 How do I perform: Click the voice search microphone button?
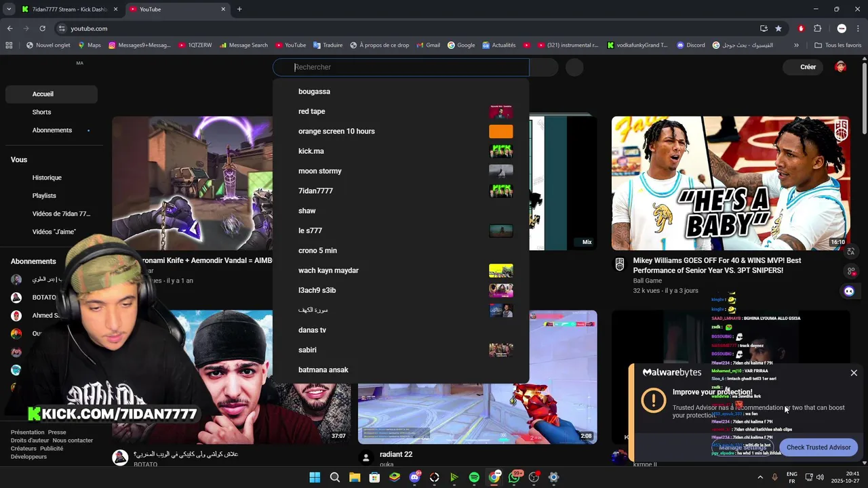(x=574, y=67)
